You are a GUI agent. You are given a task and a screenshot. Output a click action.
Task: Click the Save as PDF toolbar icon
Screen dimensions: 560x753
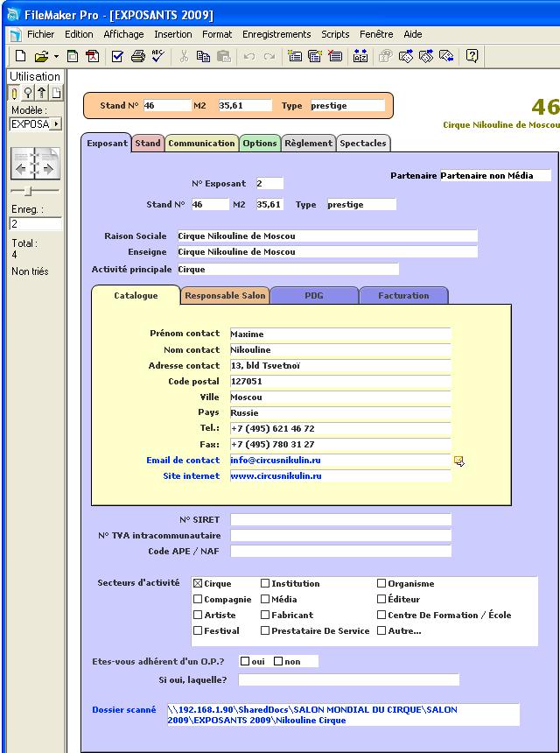92,56
